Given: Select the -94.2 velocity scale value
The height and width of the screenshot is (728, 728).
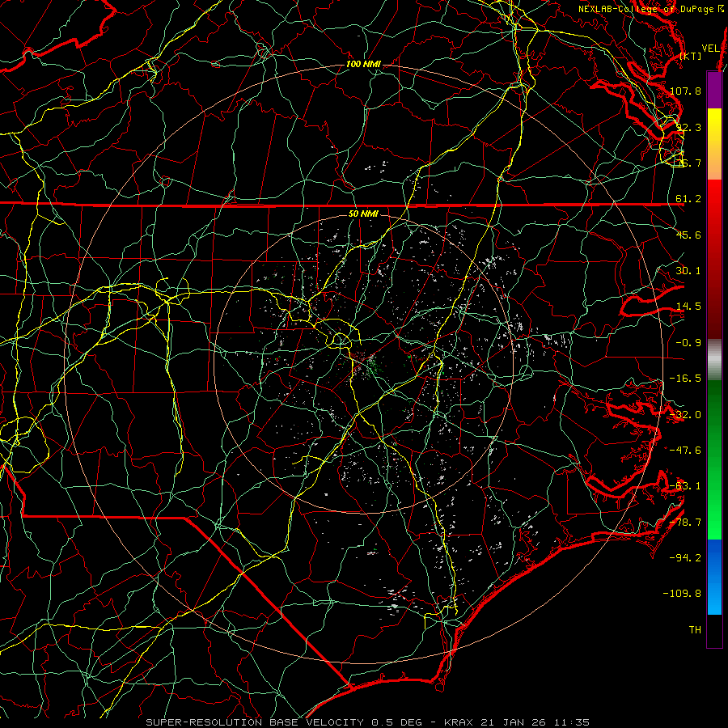Looking at the screenshot, I should (685, 557).
